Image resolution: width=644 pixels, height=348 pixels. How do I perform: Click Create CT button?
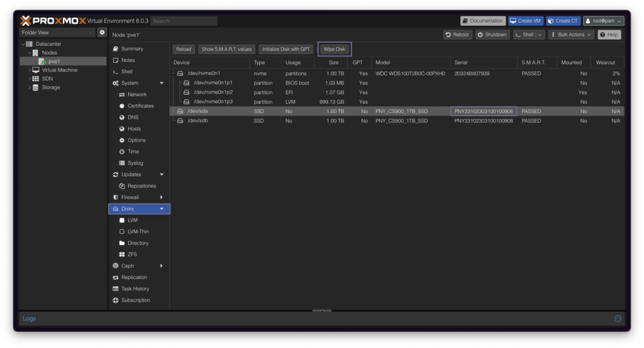pos(563,21)
